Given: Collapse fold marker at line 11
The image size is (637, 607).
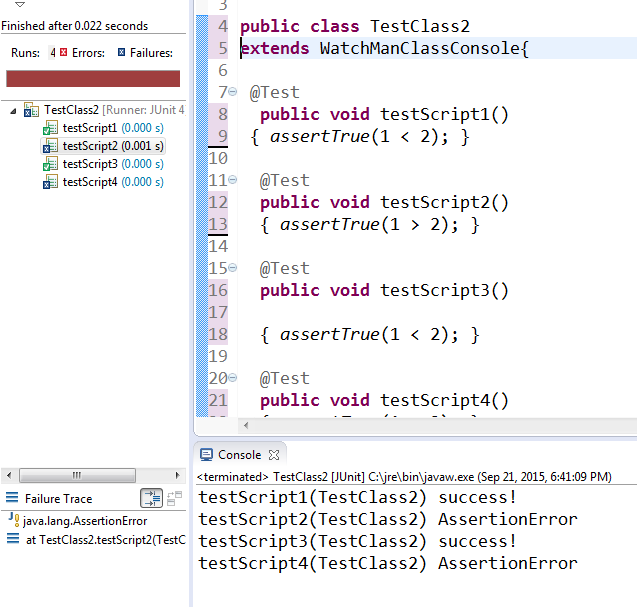Looking at the screenshot, I should click(232, 180).
